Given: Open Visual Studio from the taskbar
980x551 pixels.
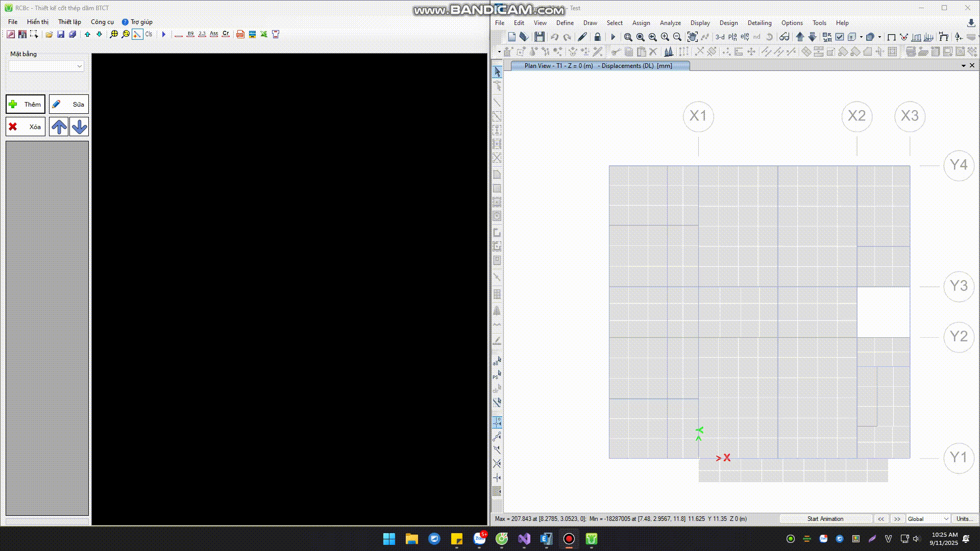Looking at the screenshot, I should tap(524, 539).
